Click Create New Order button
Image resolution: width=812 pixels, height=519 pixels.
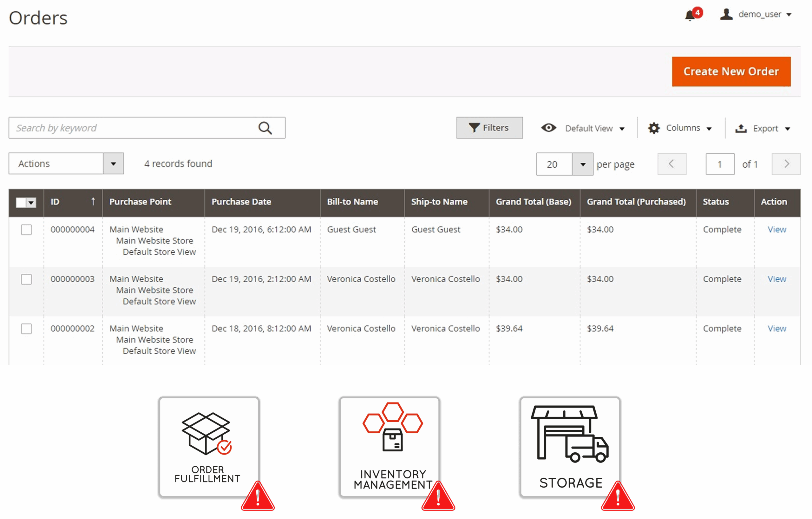click(731, 71)
